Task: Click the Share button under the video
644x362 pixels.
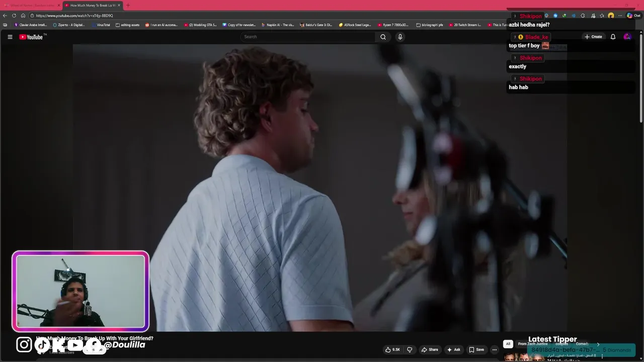Action: pos(430,349)
